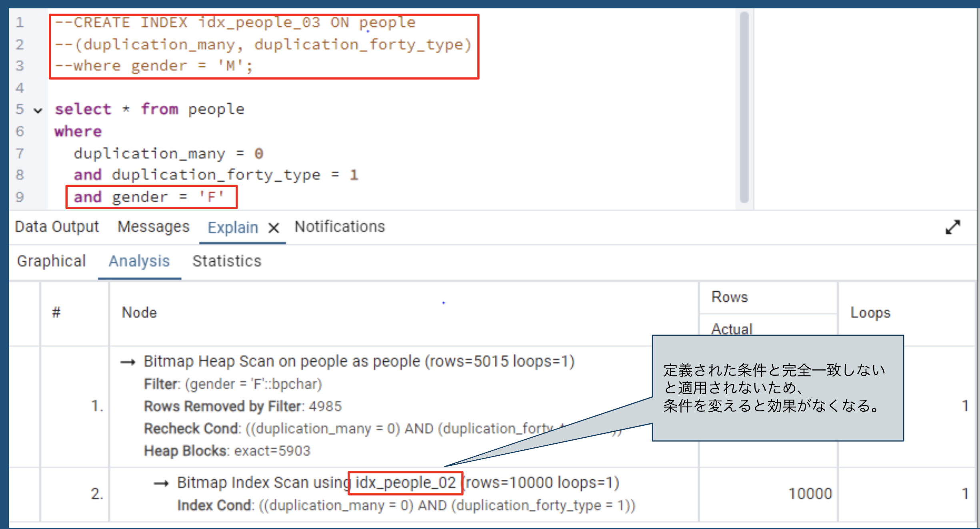Open the Statistics sub-tab
Viewport: 980px width, 529px height.
click(227, 261)
